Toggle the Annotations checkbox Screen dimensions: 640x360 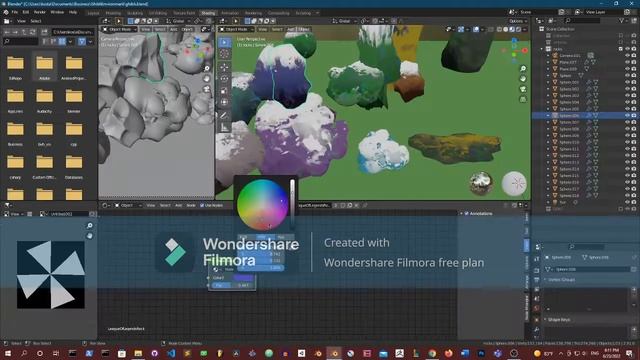pyautogui.click(x=467, y=213)
